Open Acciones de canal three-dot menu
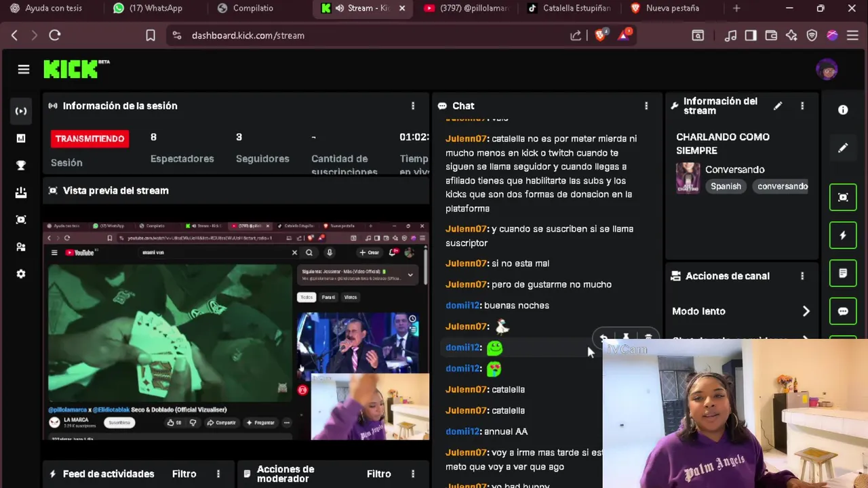Viewport: 868px width, 488px height. click(x=802, y=276)
